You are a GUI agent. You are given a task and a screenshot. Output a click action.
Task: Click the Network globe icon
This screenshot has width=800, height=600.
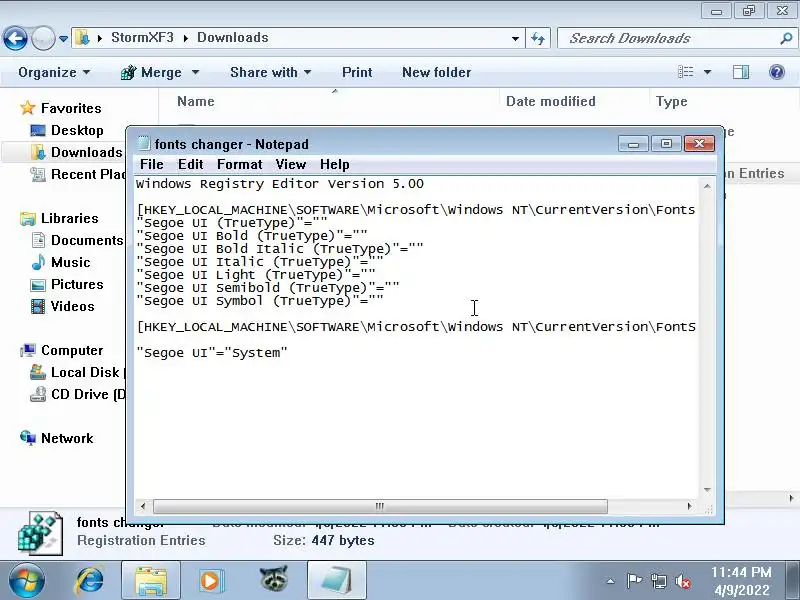(28, 438)
